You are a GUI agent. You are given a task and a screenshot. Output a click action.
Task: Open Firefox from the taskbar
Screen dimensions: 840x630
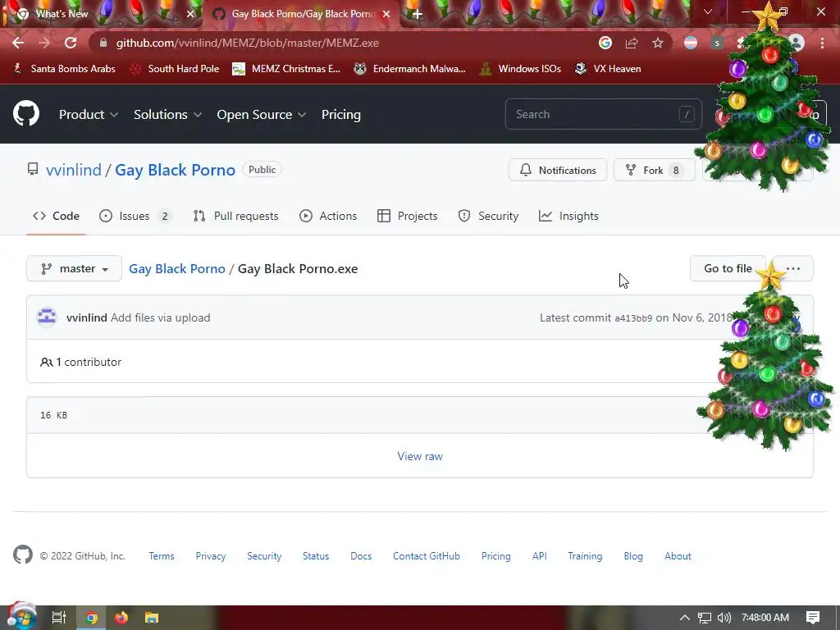[121, 618]
